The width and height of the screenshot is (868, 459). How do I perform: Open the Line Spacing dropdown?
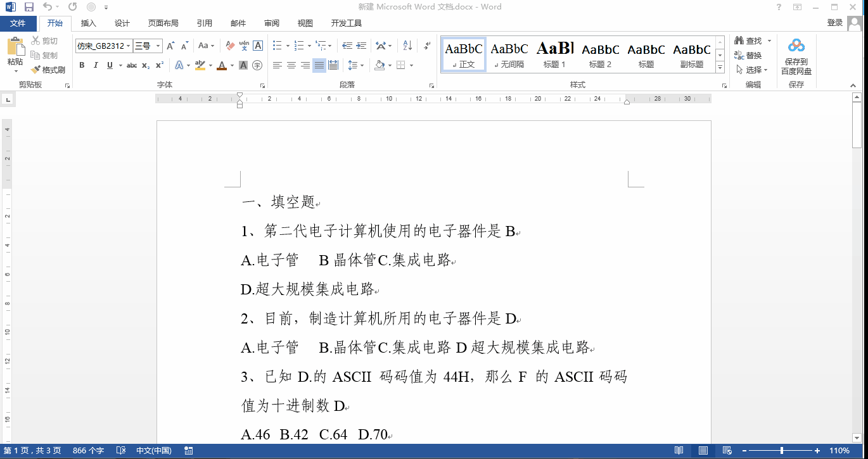pyautogui.click(x=357, y=65)
